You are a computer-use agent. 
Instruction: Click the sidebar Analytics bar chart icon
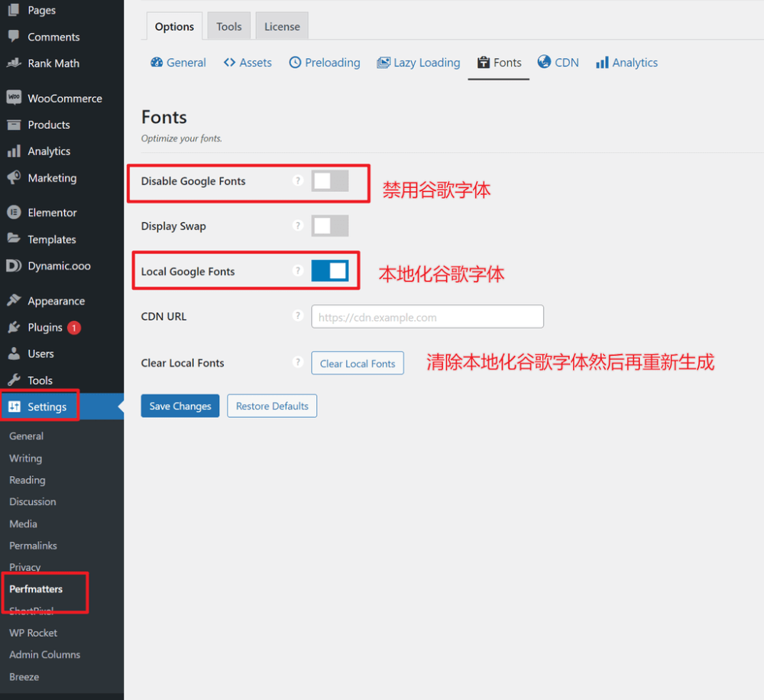(x=14, y=151)
